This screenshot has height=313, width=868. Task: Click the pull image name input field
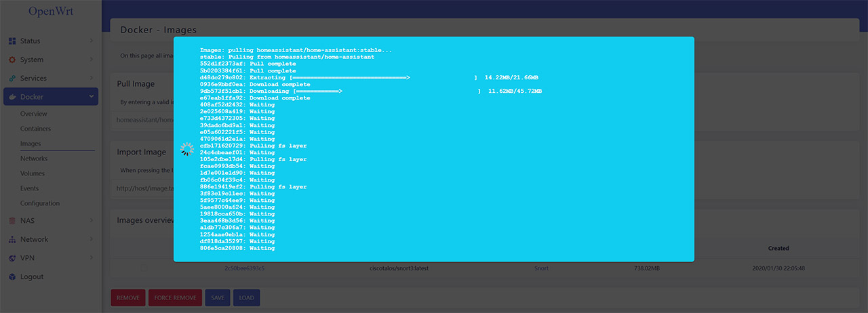point(142,120)
